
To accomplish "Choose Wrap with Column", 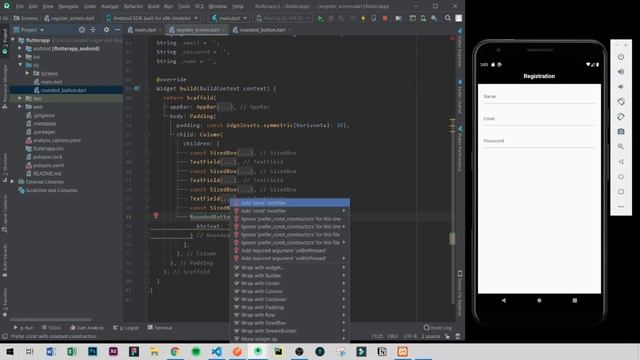I will [290, 291].
